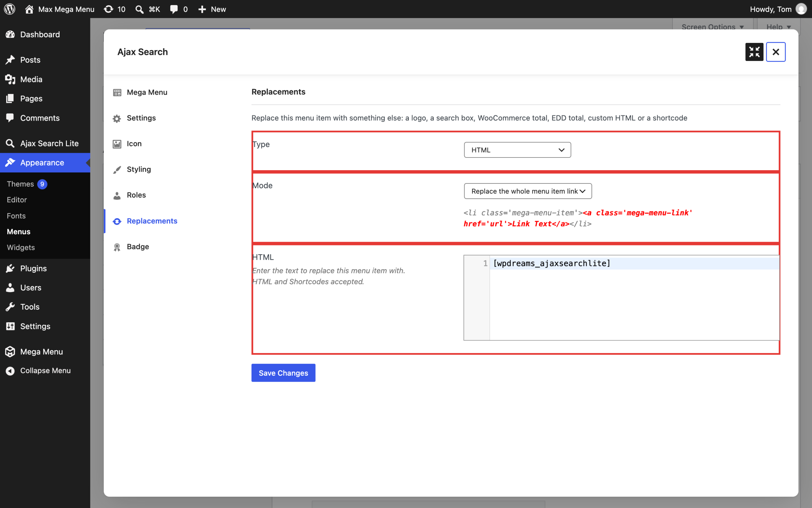Image resolution: width=812 pixels, height=508 pixels.
Task: Open Howdy, Tom user account menu
Action: (x=778, y=9)
